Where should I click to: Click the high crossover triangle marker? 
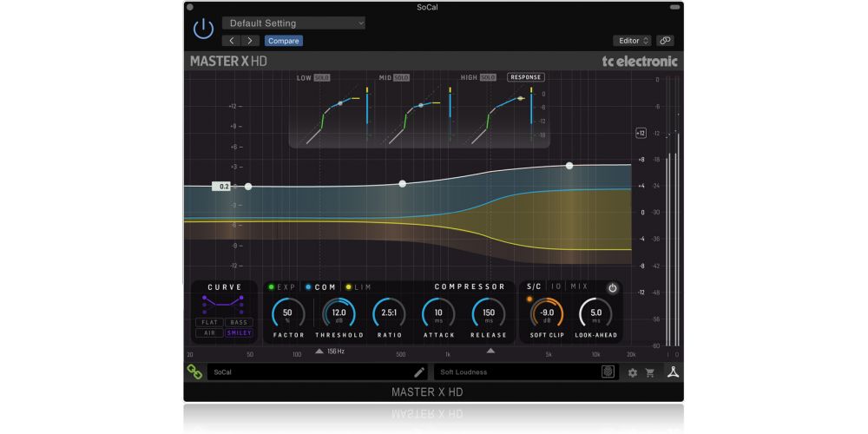tap(490, 351)
